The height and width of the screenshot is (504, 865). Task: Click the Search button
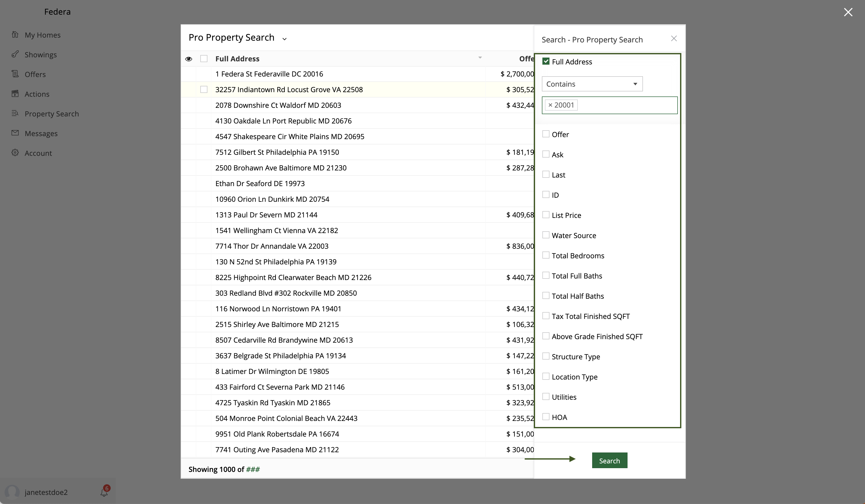[x=610, y=460]
